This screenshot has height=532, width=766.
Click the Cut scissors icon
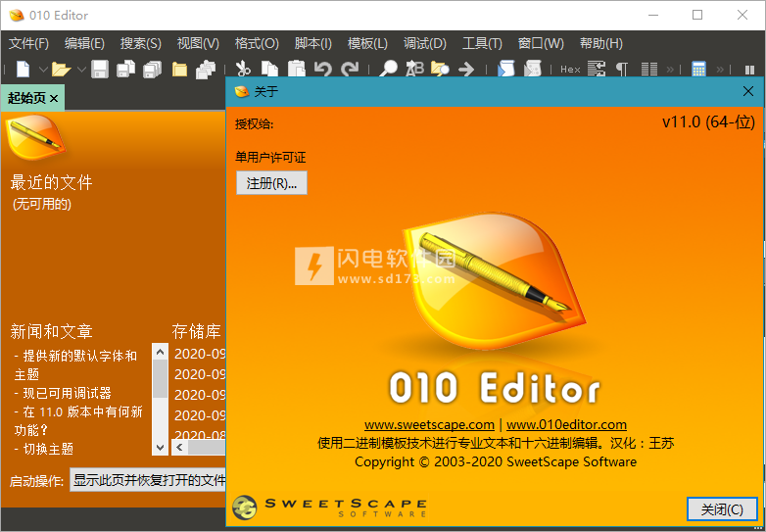point(243,70)
